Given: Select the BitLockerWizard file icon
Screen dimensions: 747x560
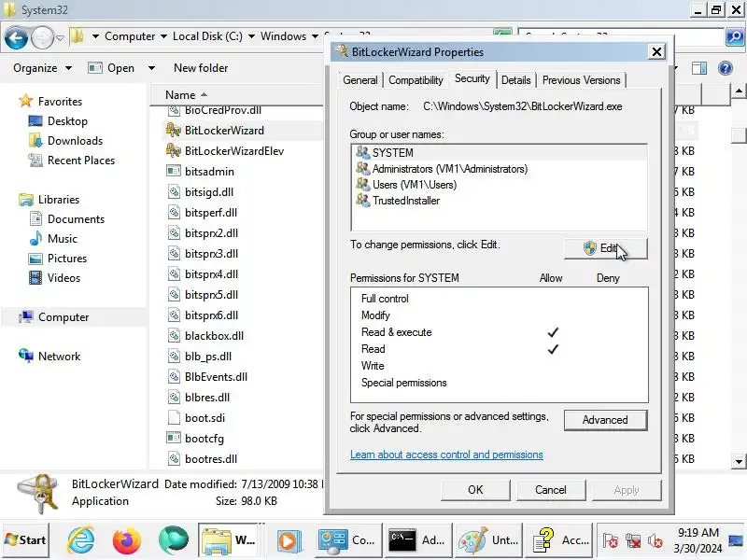Looking at the screenshot, I should pyautogui.click(x=173, y=130).
